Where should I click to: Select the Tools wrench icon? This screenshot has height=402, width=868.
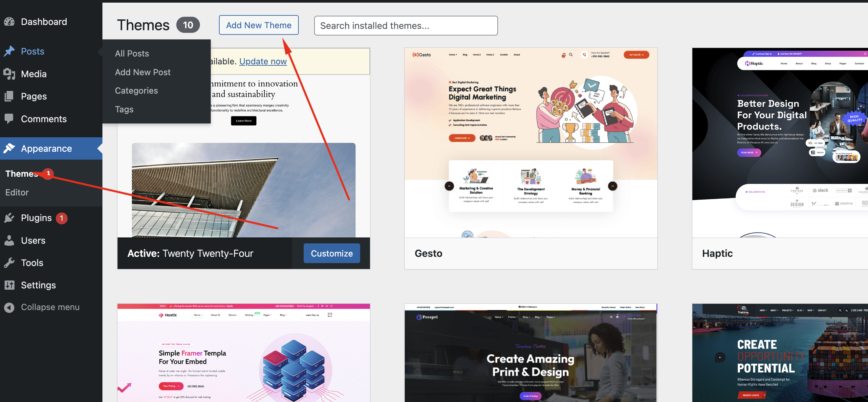pos(10,262)
